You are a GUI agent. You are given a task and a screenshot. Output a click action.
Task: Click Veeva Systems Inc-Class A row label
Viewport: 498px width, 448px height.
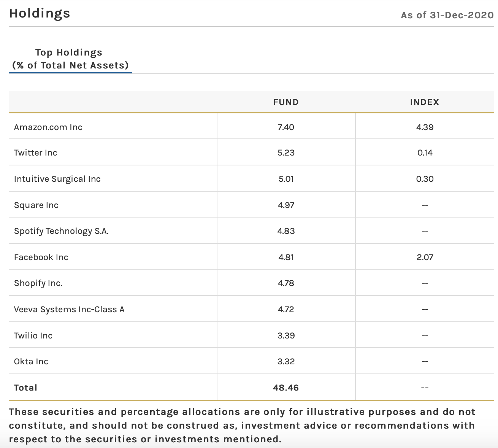pyautogui.click(x=69, y=309)
